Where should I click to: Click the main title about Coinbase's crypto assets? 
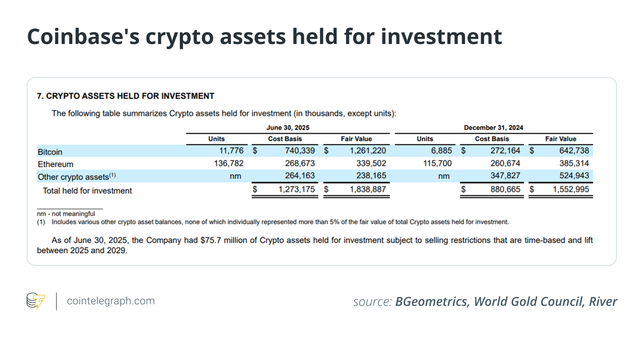[265, 37]
